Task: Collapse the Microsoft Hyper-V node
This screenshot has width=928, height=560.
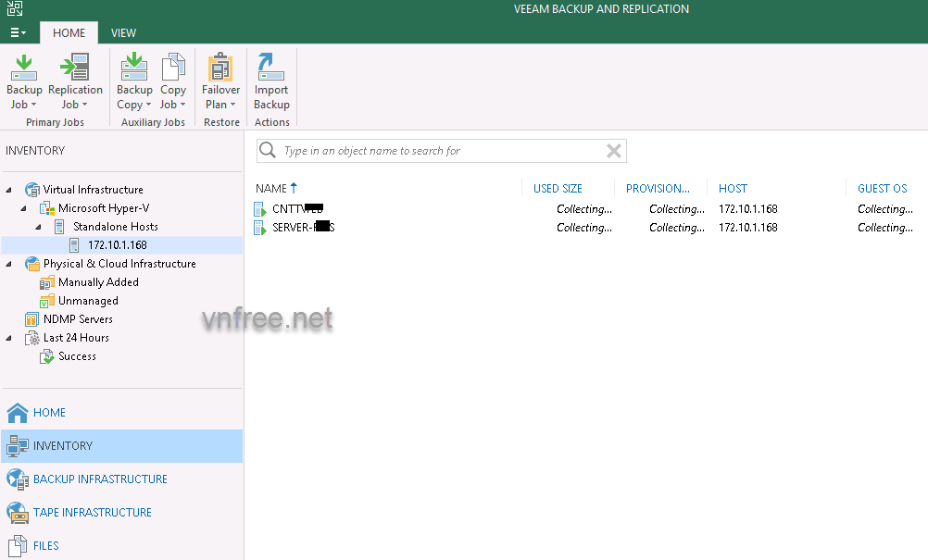Action: 24,208
